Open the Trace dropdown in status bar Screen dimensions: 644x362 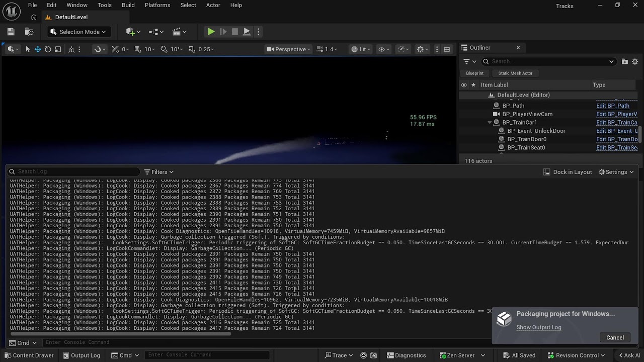click(x=338, y=355)
